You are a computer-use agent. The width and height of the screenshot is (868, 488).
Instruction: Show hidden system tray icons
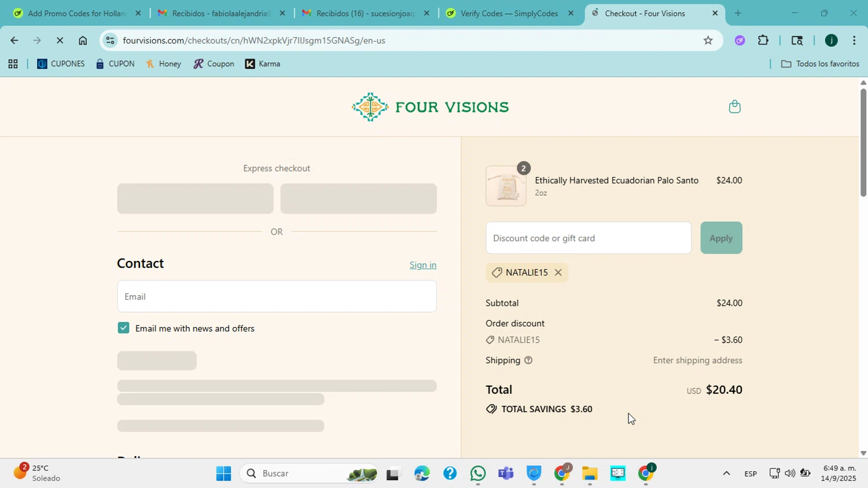pos(726,474)
